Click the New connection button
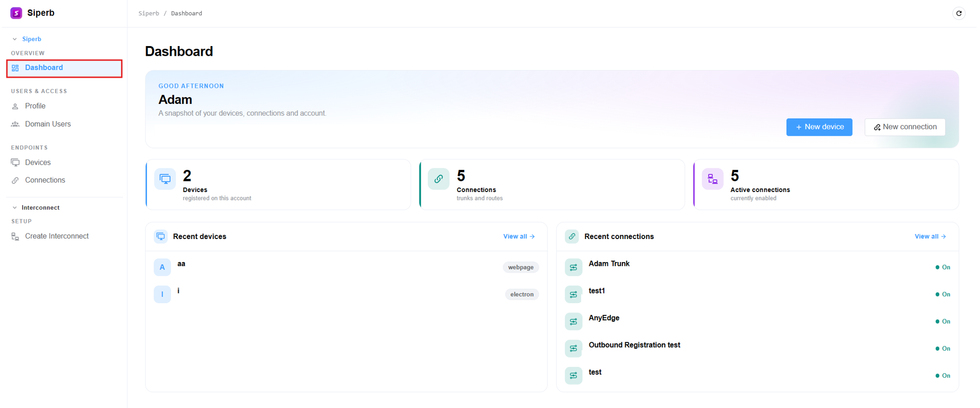Screen dimensions: 980x408 point(905,127)
